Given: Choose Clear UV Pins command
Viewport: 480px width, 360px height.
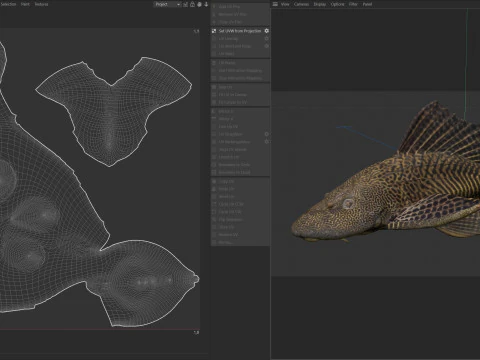Looking at the screenshot, I should 240,22.
